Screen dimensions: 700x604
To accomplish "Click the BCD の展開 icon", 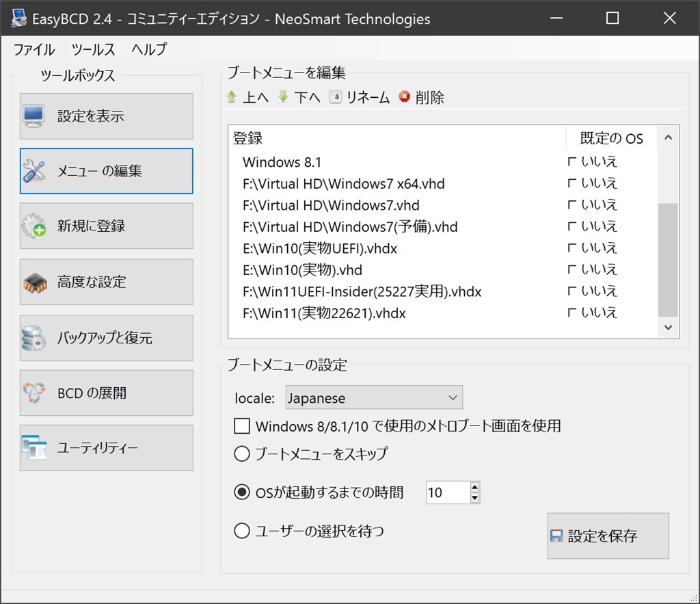I will coord(34,393).
